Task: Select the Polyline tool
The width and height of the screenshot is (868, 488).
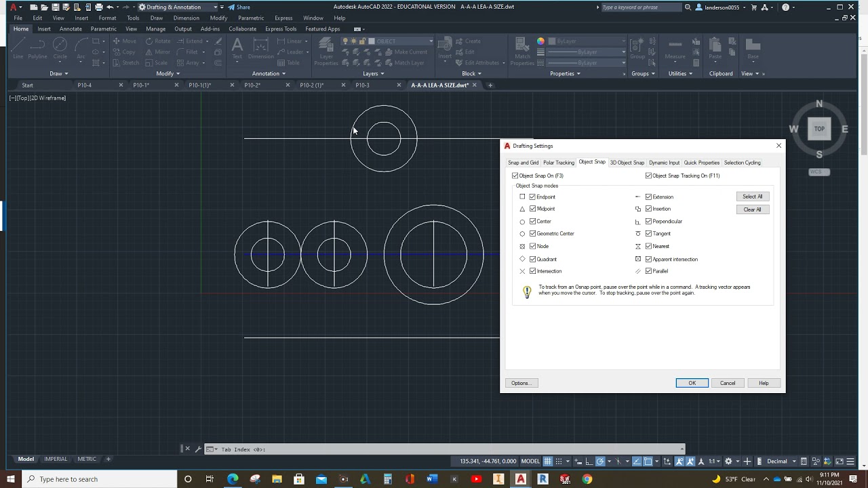Action: pyautogui.click(x=37, y=48)
